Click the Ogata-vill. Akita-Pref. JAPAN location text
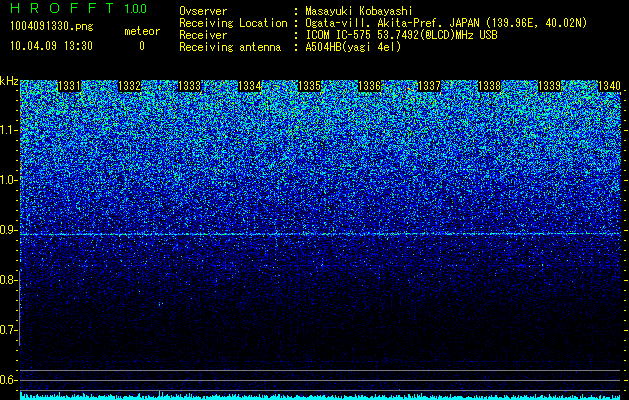The height and width of the screenshot is (400, 629). [x=446, y=23]
